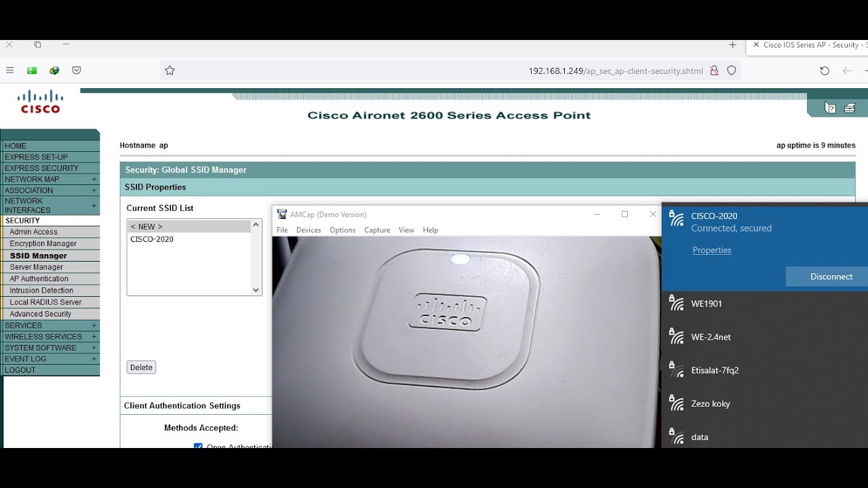Click the Zezo koky Wi-Fi signal icon
The image size is (868, 488).
click(x=676, y=402)
